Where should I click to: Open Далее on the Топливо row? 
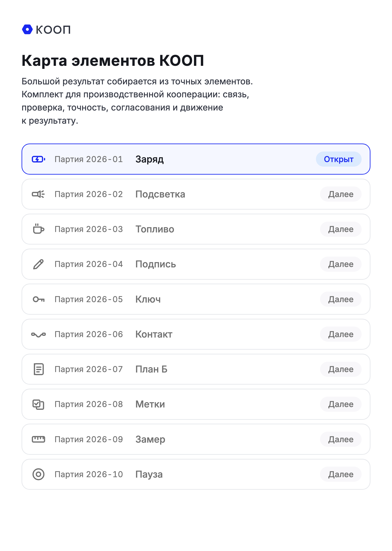point(340,229)
